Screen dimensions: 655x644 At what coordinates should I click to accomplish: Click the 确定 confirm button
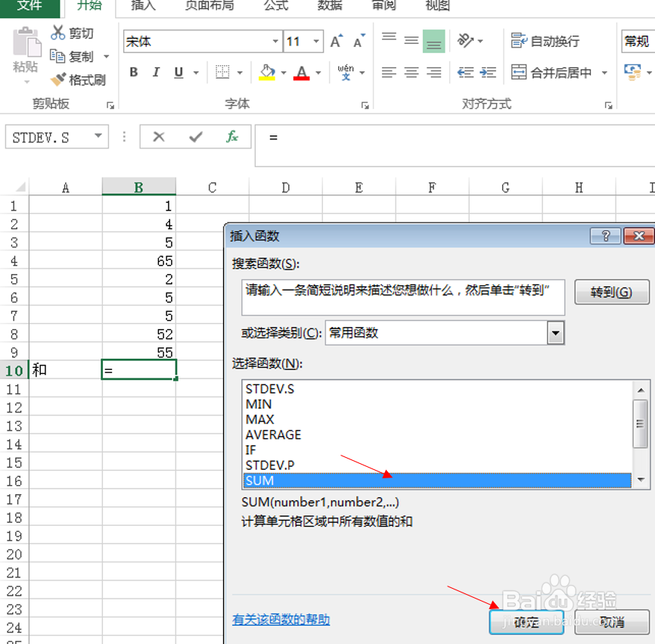[x=526, y=621]
